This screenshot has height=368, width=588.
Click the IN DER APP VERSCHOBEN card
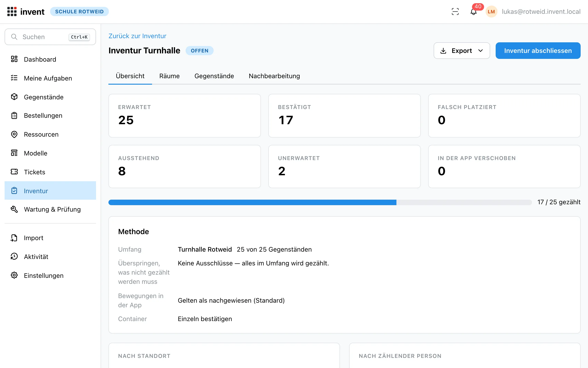[504, 167]
